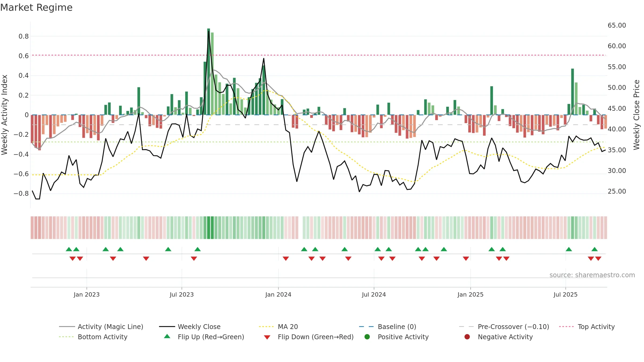Toggle Flip Down (Green→Red) legend entry
The height and width of the screenshot is (362, 644).
pyautogui.click(x=309, y=337)
